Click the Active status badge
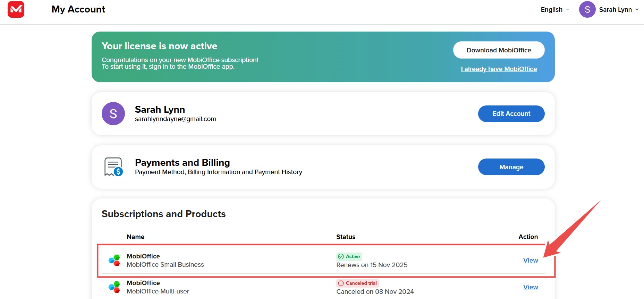644x299 pixels. click(x=349, y=256)
